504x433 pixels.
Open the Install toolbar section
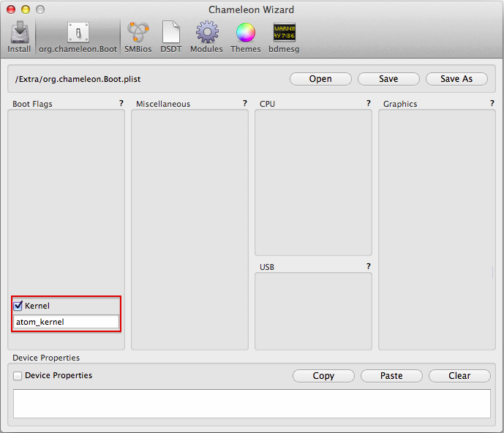[x=19, y=37]
